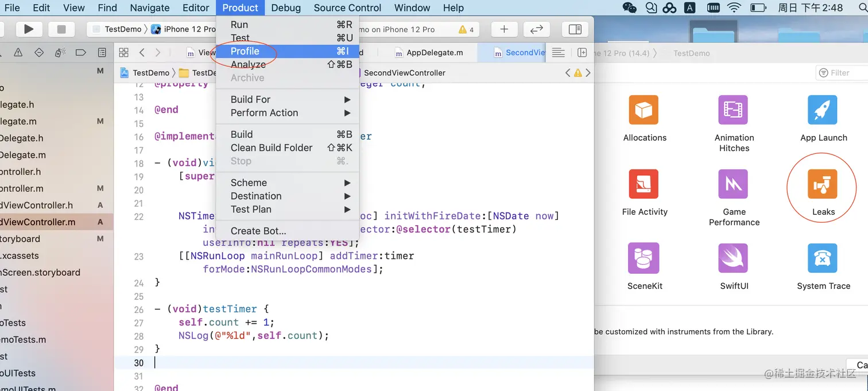The image size is (868, 391).
Task: Choose the SceneKit instrument template
Action: click(645, 266)
